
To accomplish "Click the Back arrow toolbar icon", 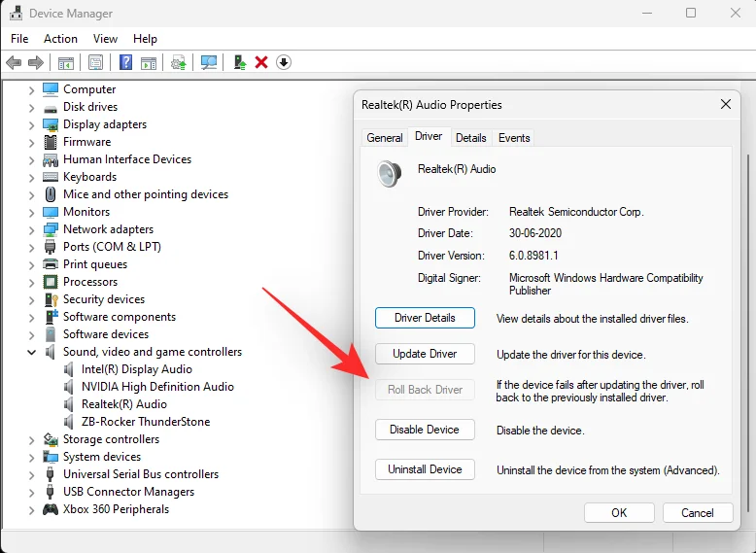I will (14, 62).
